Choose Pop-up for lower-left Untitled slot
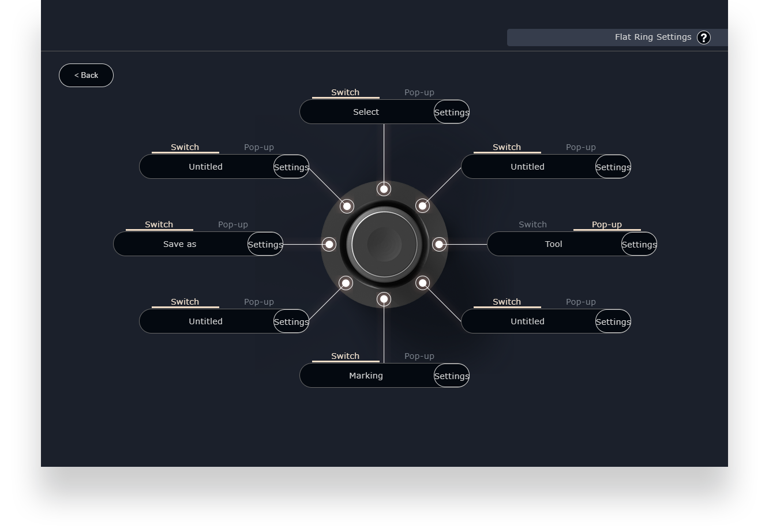The width and height of the screenshot is (769, 532). pyautogui.click(x=259, y=302)
